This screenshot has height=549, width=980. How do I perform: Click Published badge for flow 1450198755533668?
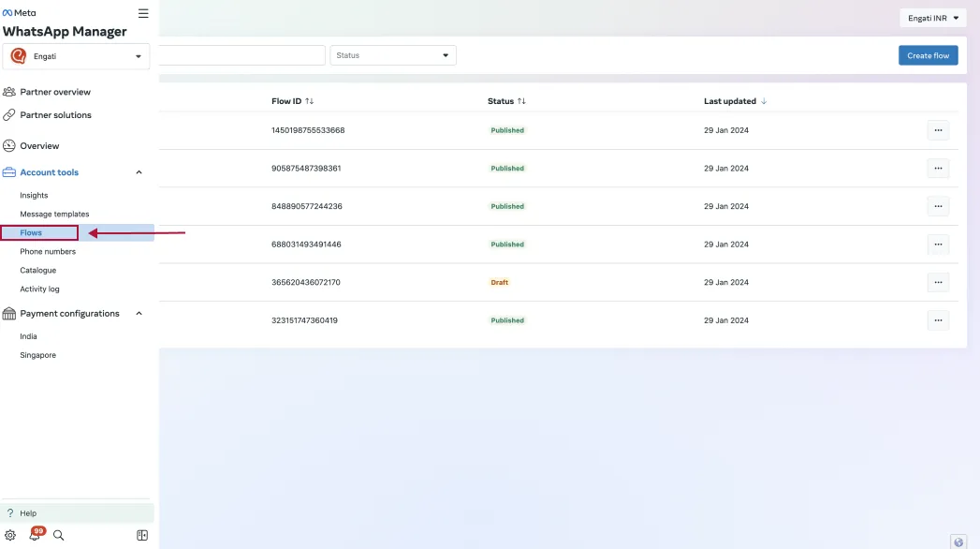coord(507,130)
